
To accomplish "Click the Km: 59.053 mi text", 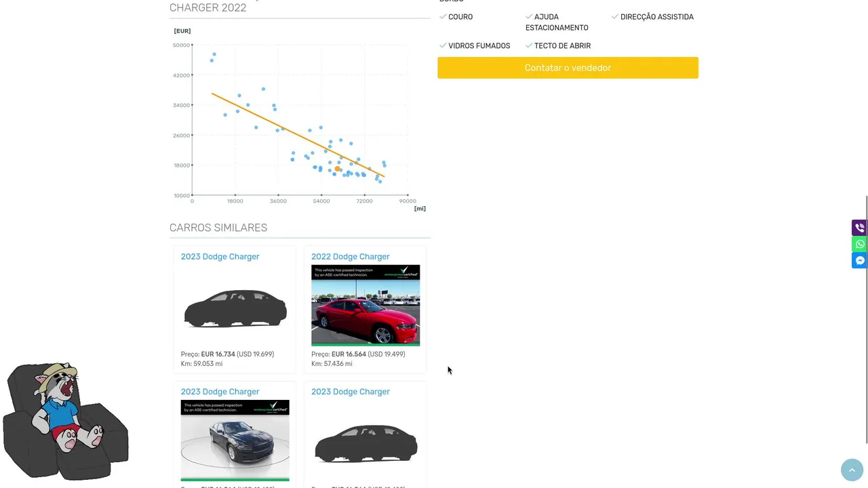I will coord(202,364).
